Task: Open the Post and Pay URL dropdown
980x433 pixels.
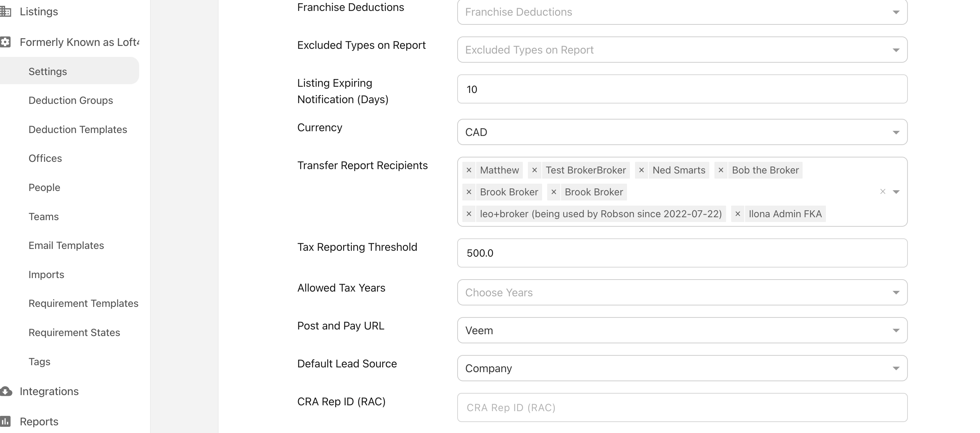Action: (x=682, y=330)
